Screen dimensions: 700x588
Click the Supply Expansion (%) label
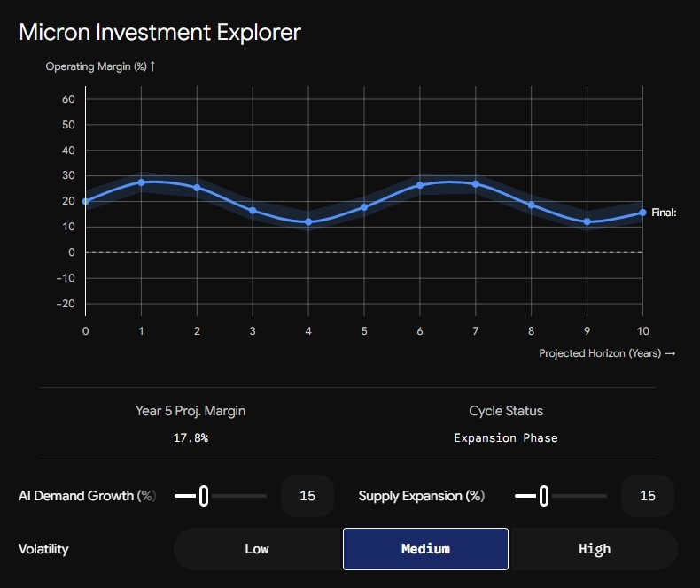tap(422, 496)
